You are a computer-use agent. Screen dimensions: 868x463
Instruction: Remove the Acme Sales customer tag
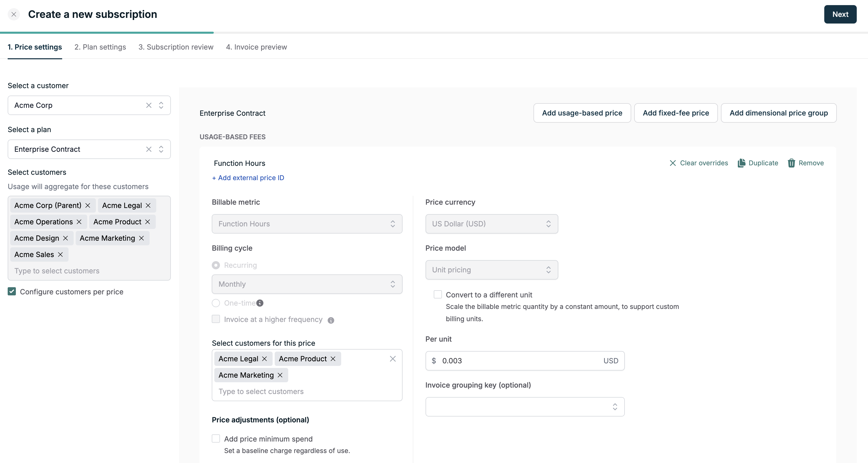tap(60, 254)
